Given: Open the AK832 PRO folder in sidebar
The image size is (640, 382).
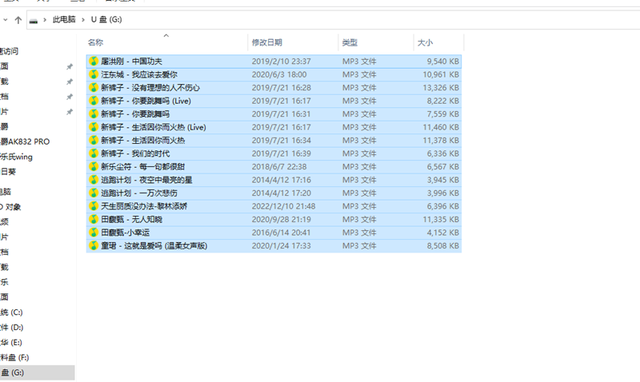Looking at the screenshot, I should pyautogui.click(x=25, y=142).
